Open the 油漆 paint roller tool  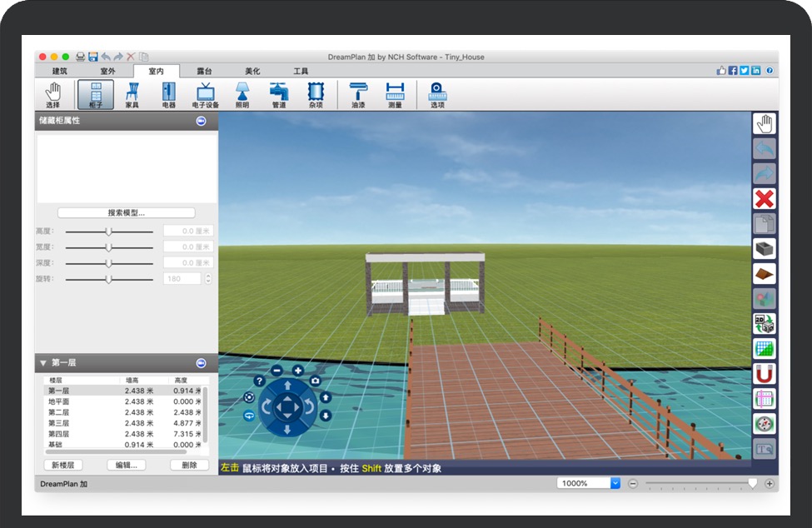coord(358,95)
